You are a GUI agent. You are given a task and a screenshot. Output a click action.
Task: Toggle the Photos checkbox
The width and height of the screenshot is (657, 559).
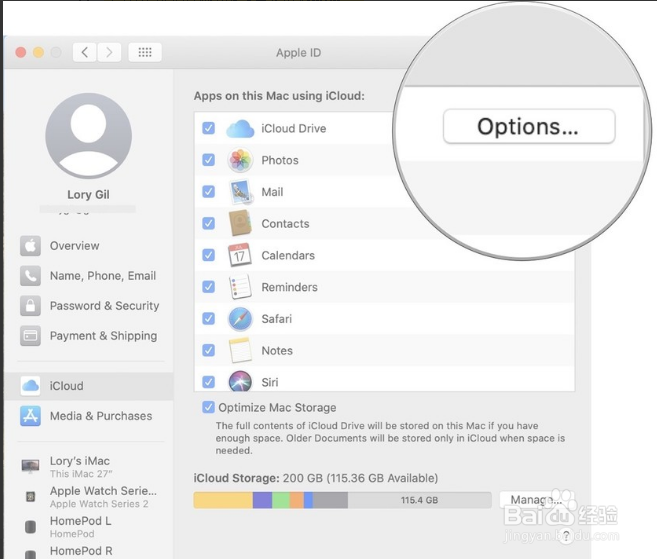(x=208, y=160)
